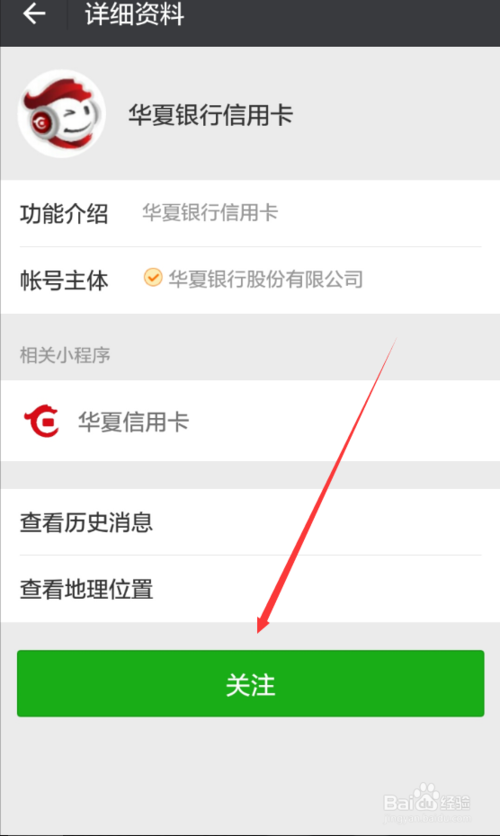The height and width of the screenshot is (836, 500).
Task: Tap the 相关小程序 section header
Action: point(65,355)
